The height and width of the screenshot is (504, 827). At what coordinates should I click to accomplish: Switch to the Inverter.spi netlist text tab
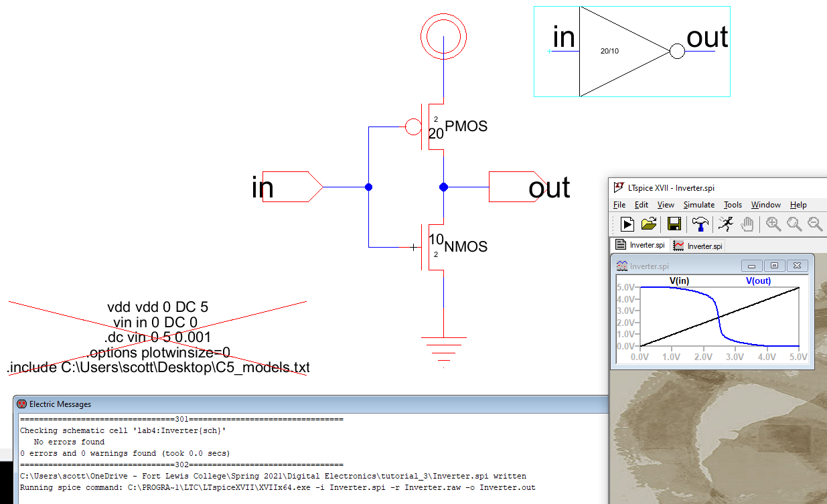(x=641, y=246)
